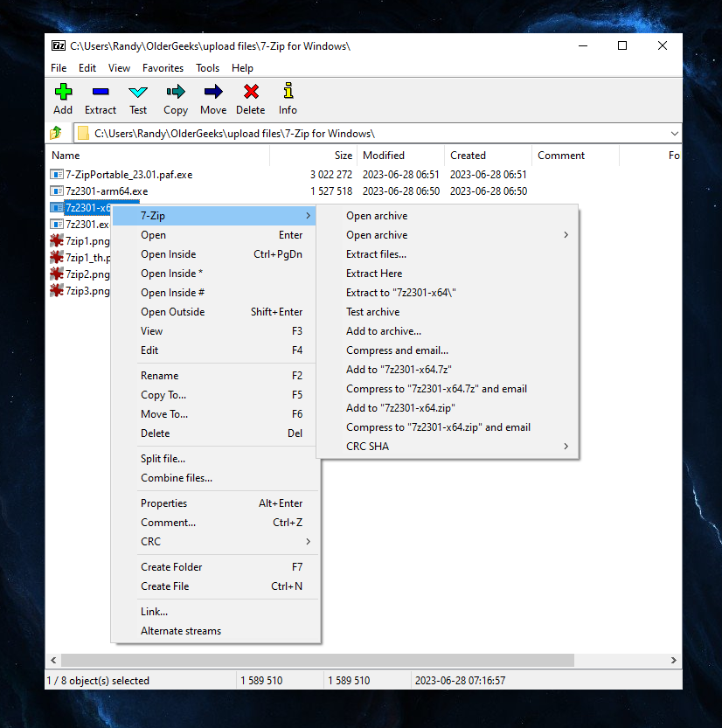Click the Info toolbar icon

(288, 91)
